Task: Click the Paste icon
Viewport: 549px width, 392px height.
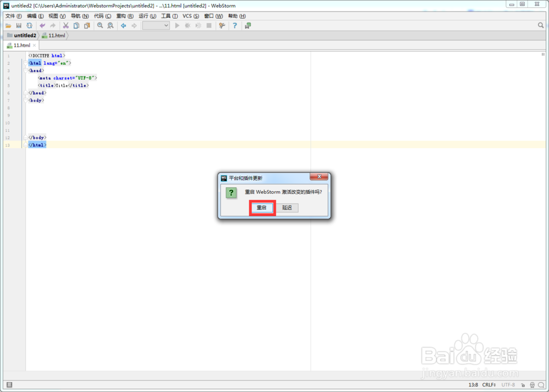Action: [87, 25]
